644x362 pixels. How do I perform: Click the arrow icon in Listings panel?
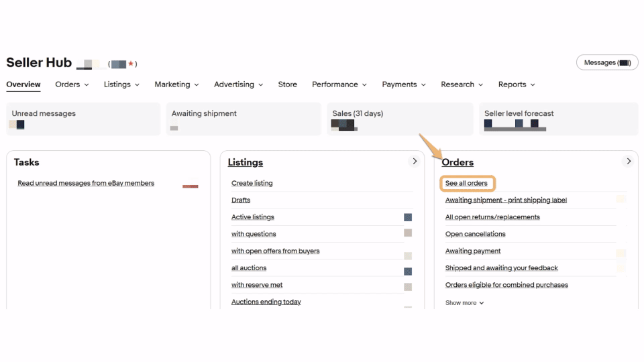coord(415,162)
